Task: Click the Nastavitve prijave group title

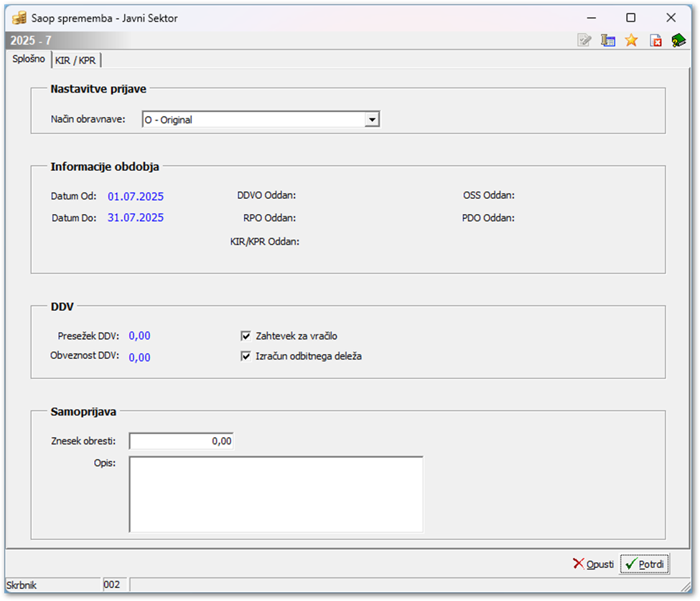Action: pos(98,89)
